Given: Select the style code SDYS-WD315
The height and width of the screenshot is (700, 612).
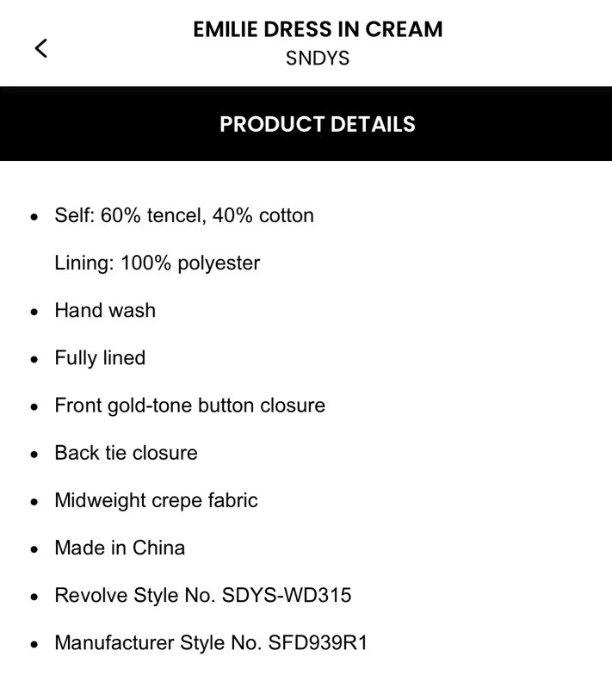Looking at the screenshot, I should (x=287, y=595).
